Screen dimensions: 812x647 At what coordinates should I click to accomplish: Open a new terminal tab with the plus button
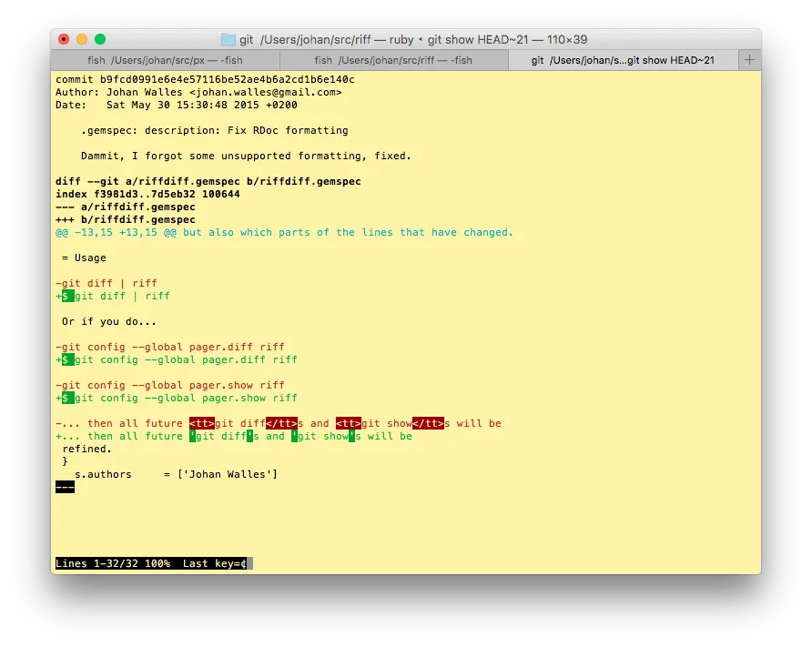[x=748, y=60]
